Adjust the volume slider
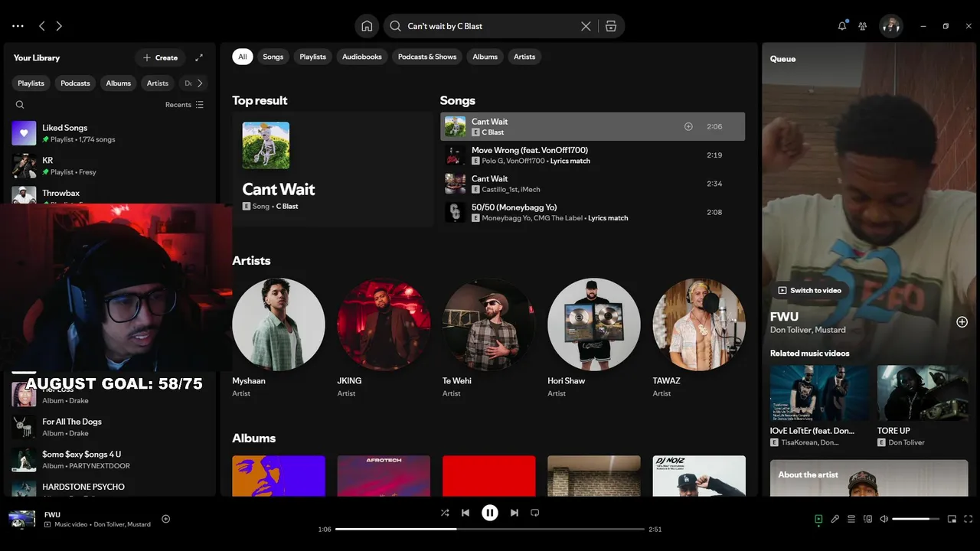This screenshot has height=551, width=980. click(916, 519)
